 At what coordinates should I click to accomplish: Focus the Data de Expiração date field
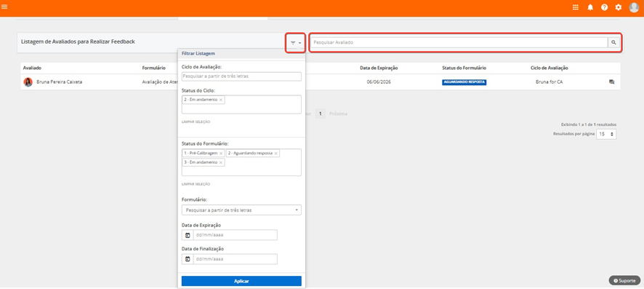pyautogui.click(x=236, y=235)
